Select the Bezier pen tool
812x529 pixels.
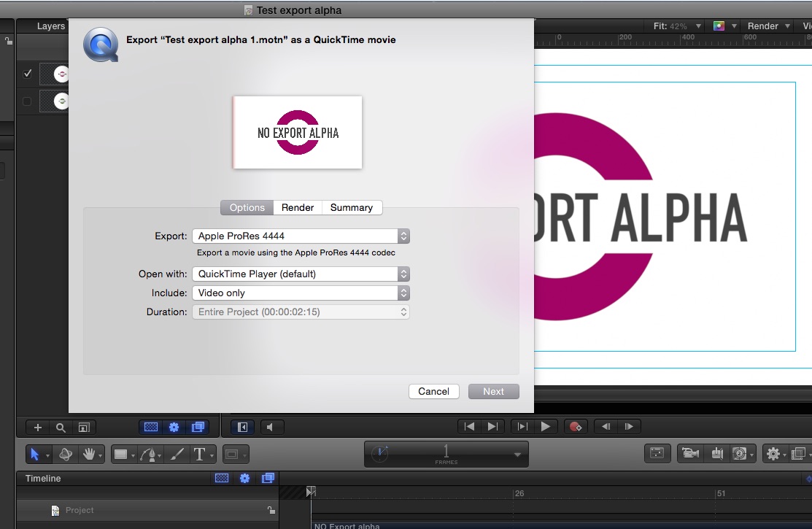click(150, 454)
